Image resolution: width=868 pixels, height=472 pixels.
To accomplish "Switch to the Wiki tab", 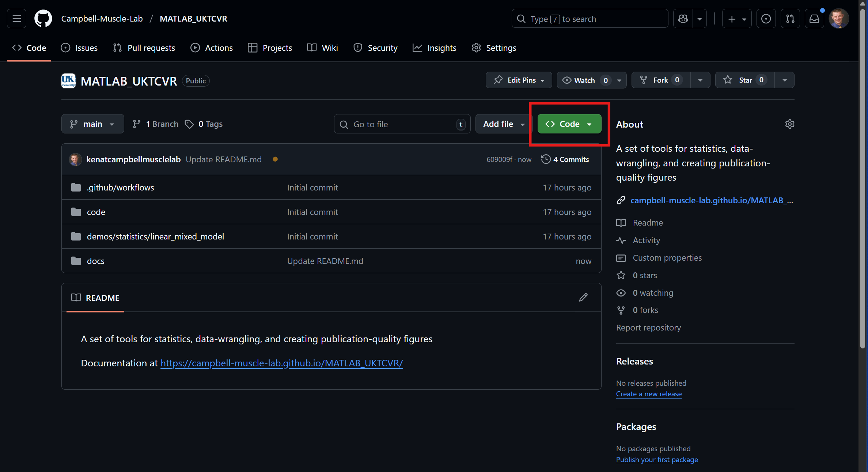I will point(322,48).
